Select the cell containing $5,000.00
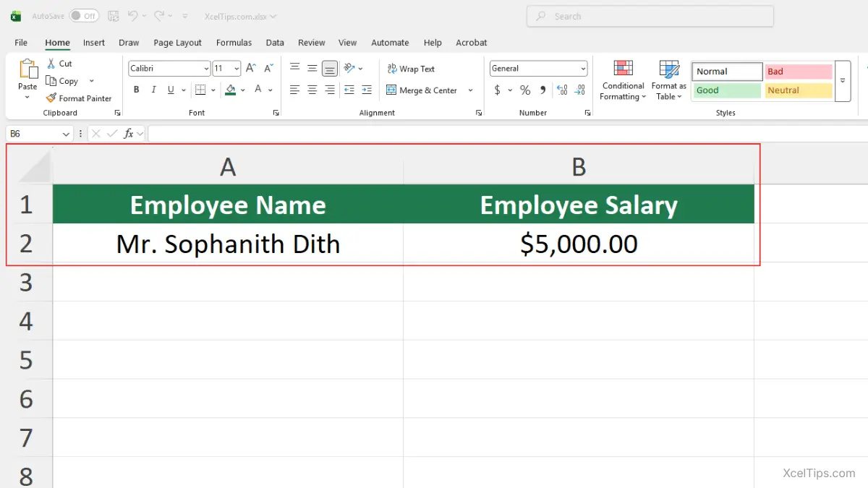Image resolution: width=868 pixels, height=488 pixels. tap(579, 244)
